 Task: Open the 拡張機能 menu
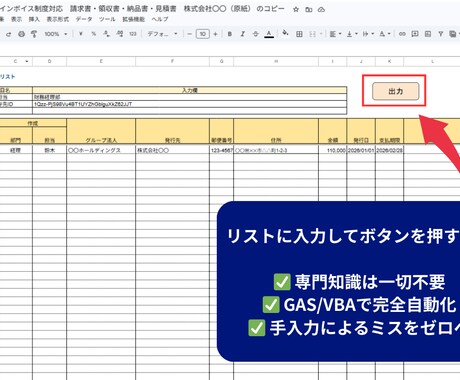pyautogui.click(x=133, y=19)
